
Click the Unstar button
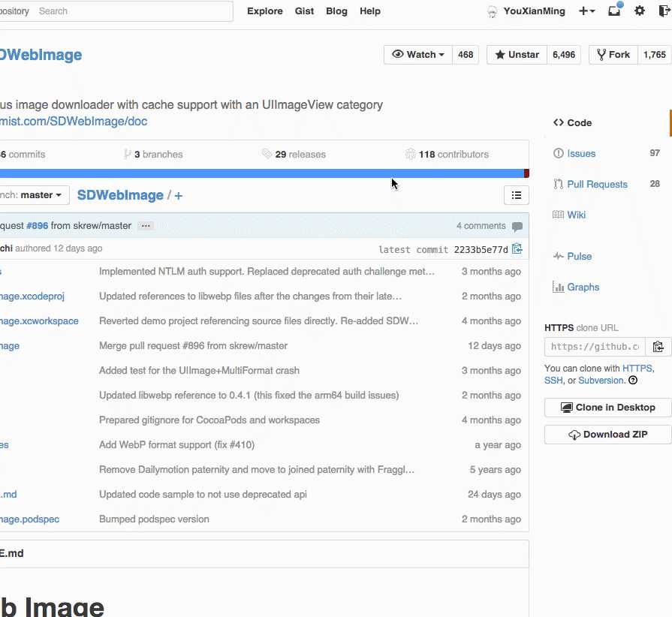click(x=517, y=54)
